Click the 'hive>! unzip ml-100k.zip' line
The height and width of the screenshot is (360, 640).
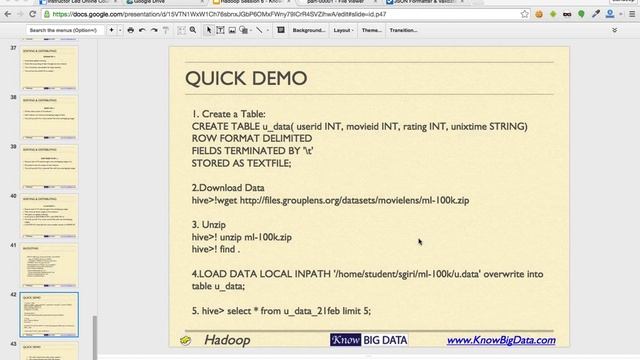(x=242, y=237)
